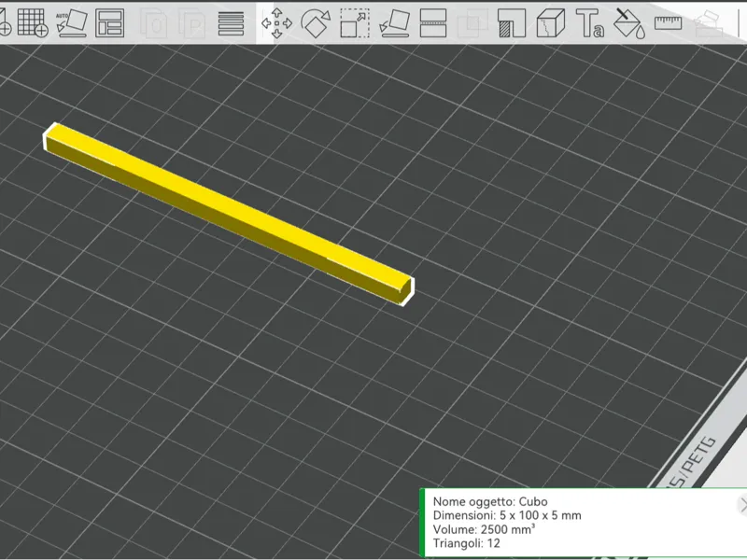Screen dimensions: 747x560
Task: Click the greyed Mesh boolean icon
Action: click(472, 22)
